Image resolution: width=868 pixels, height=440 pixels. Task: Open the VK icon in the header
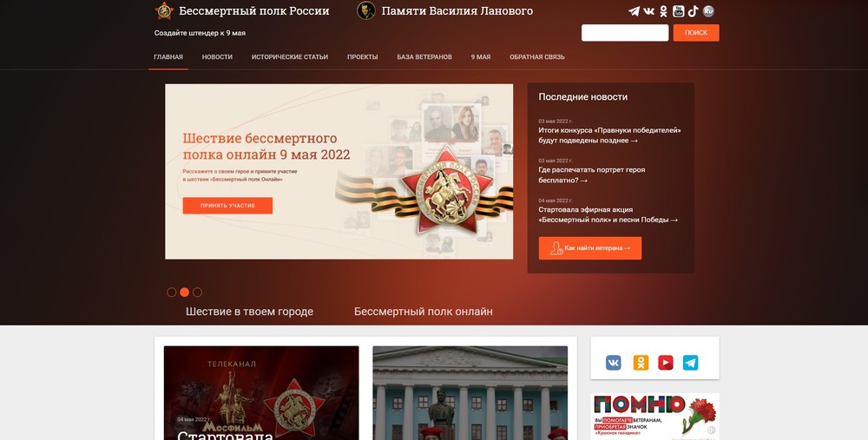648,11
